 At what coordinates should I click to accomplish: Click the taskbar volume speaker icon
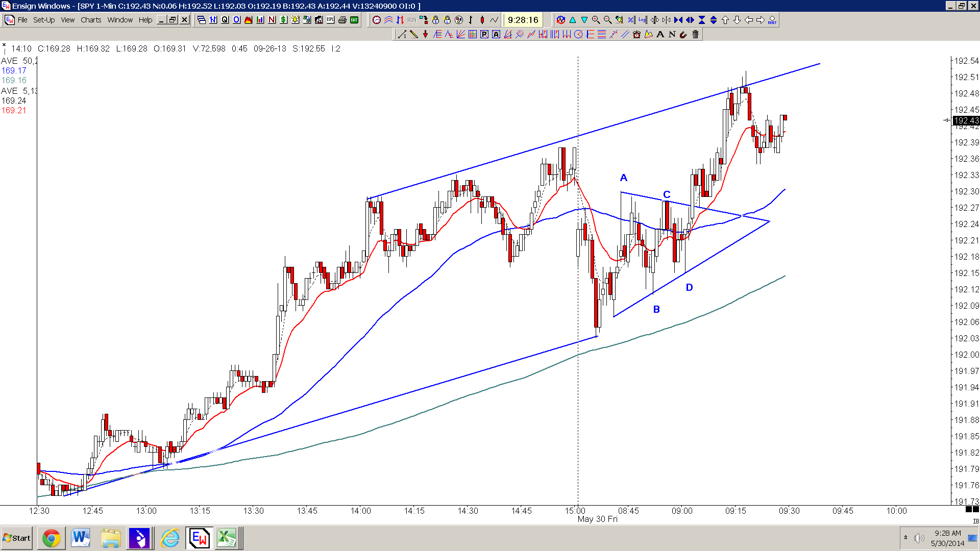[919, 538]
